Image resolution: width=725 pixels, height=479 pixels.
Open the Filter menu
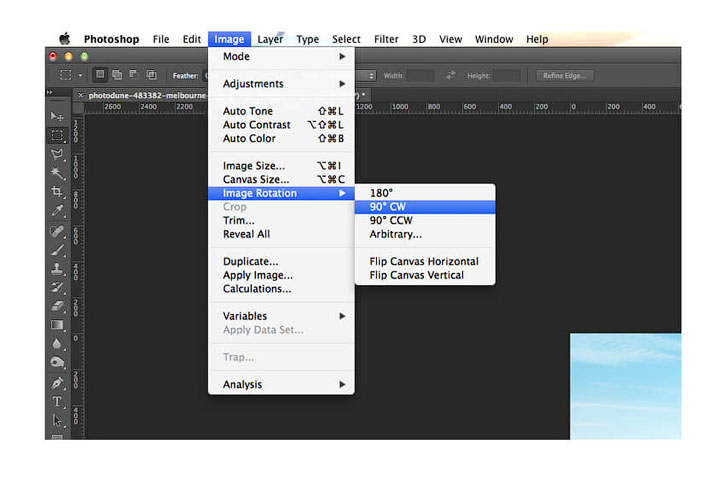click(x=386, y=39)
